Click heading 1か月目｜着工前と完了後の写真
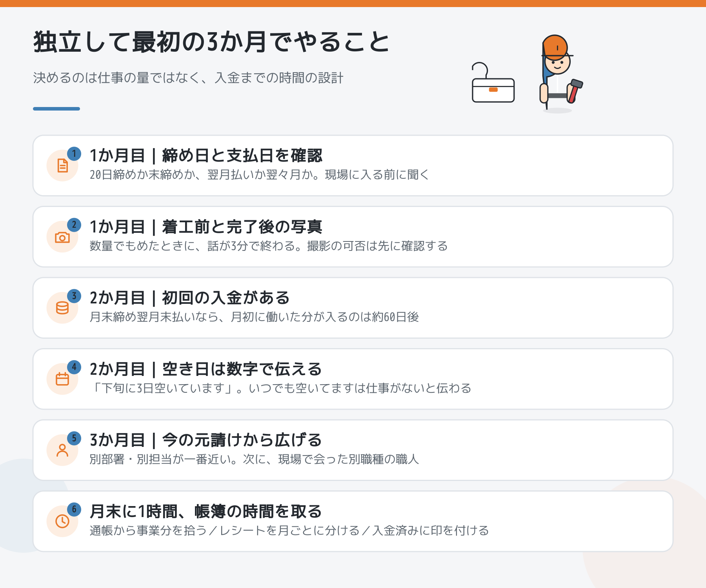This screenshot has width=706, height=588. click(x=206, y=227)
